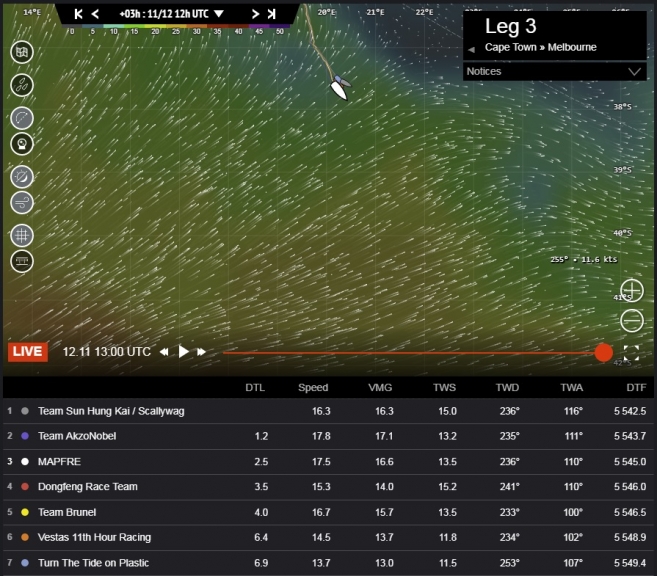The width and height of the screenshot is (657, 576).
Task: Click the waypoint marker circle icon
Action: (22, 144)
